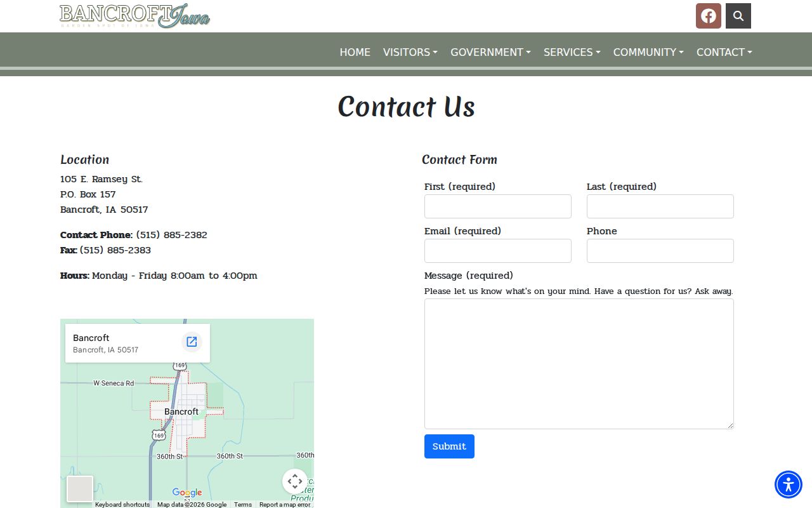Screen dimensions: 812x508
Task: Click the address line 105 E. Ramsey St.
Action: tap(101, 179)
